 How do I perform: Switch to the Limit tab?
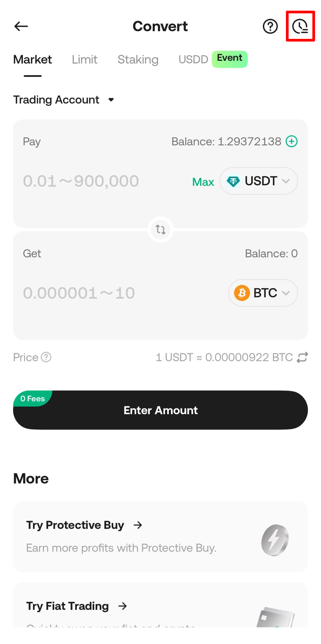(85, 60)
